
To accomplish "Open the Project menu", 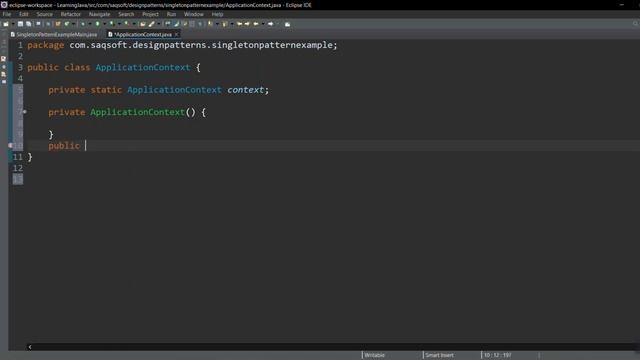I will (x=150, y=14).
